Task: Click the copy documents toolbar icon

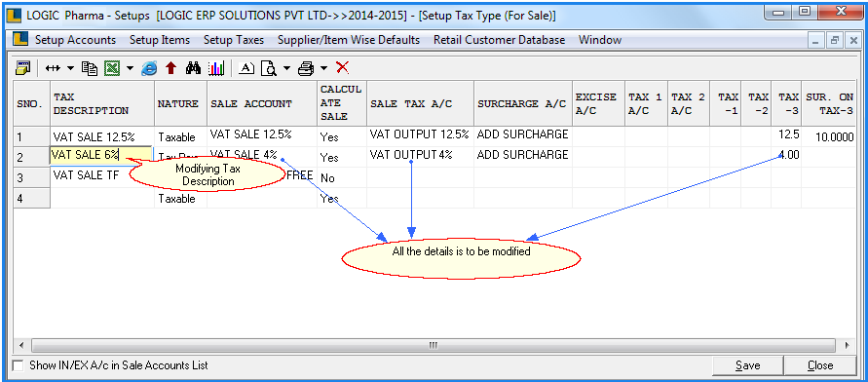Action: [x=90, y=68]
